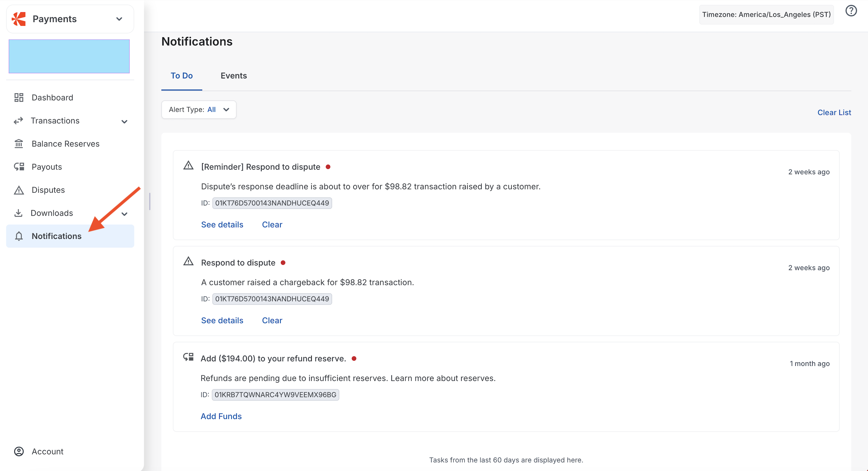The height and width of the screenshot is (471, 868).
Task: Click the Payouts icon in sidebar
Action: [19, 167]
